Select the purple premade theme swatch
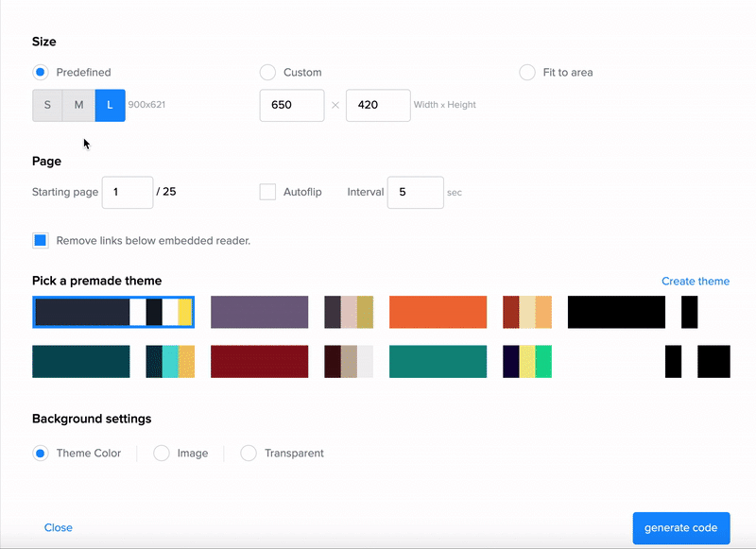The image size is (756, 549). click(259, 312)
